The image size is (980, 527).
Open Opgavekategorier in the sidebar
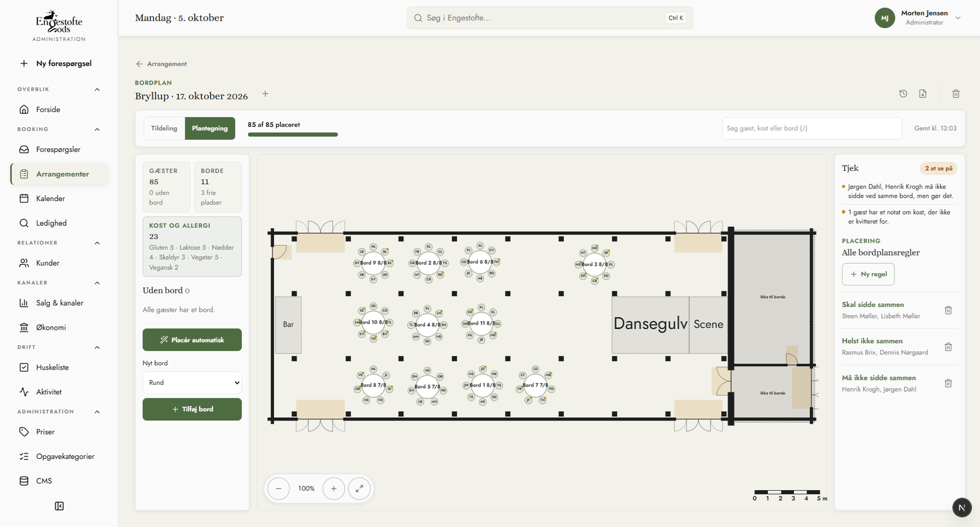click(x=59, y=457)
